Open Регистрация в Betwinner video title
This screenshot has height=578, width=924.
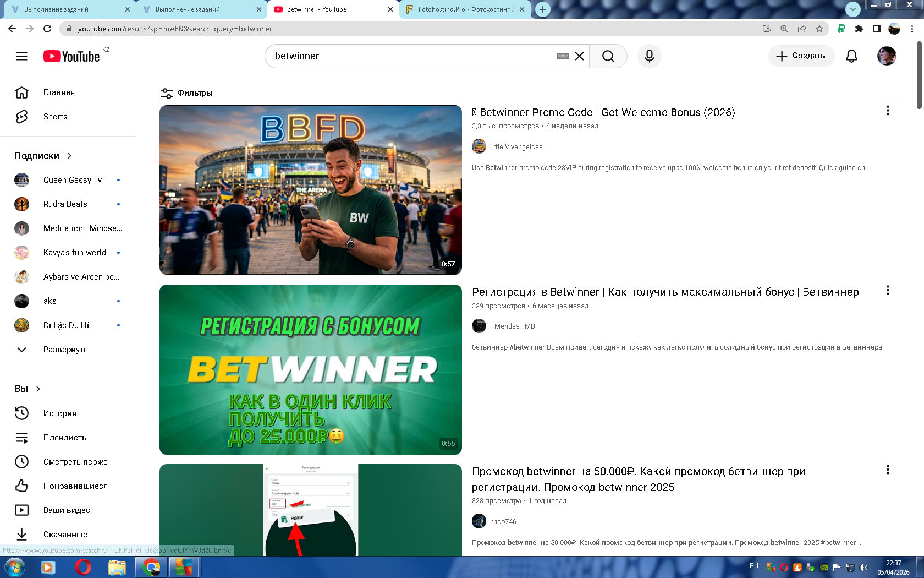(x=665, y=292)
